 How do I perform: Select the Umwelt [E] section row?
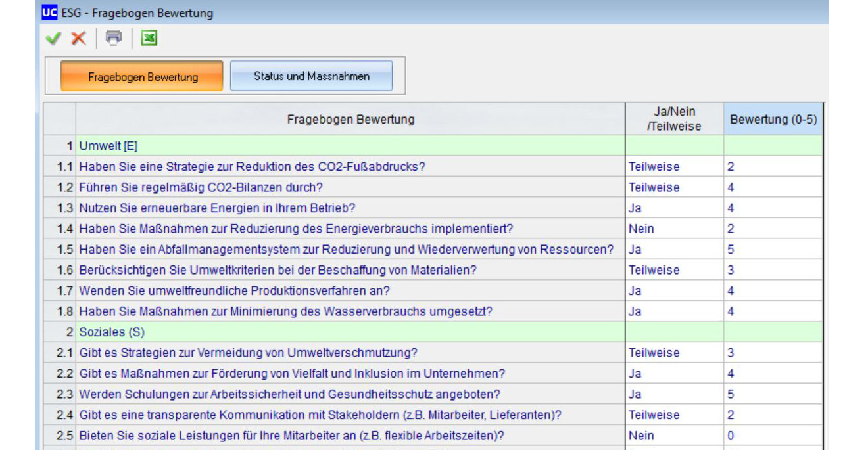350,146
